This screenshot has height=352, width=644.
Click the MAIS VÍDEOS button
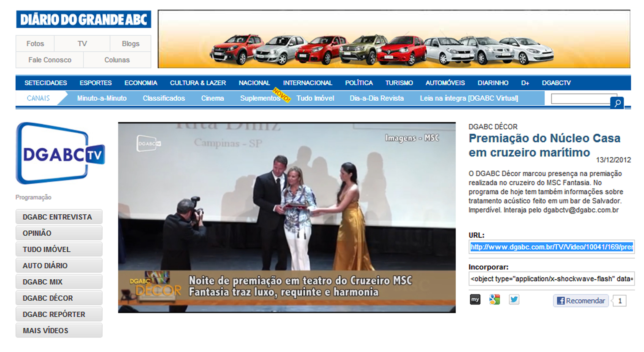coord(59,330)
